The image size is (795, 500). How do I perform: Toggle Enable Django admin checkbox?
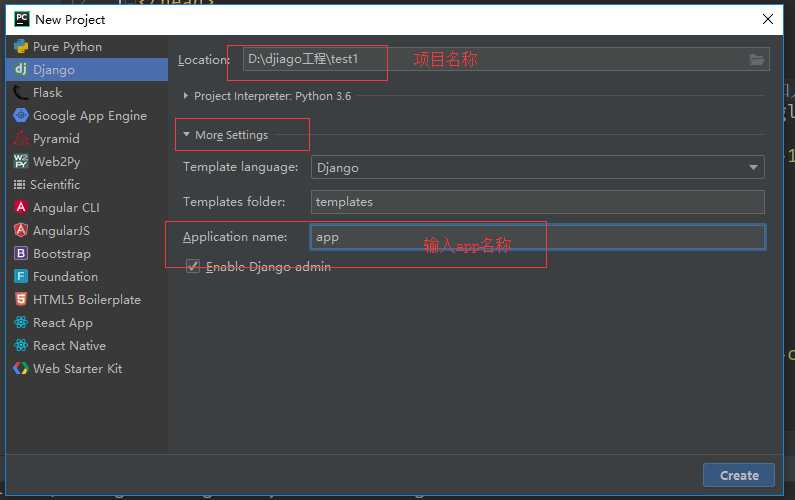(193, 266)
